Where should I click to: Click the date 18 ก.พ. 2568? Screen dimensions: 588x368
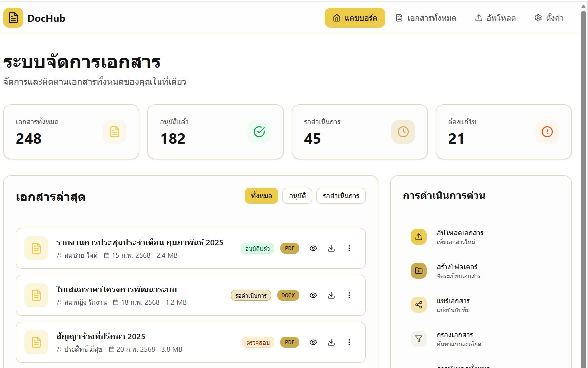pos(140,302)
